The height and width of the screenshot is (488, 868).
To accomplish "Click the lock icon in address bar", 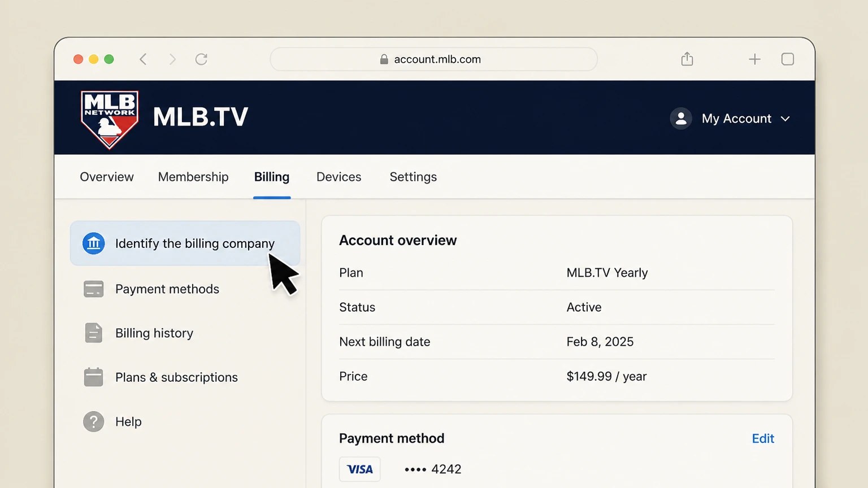I will (384, 59).
